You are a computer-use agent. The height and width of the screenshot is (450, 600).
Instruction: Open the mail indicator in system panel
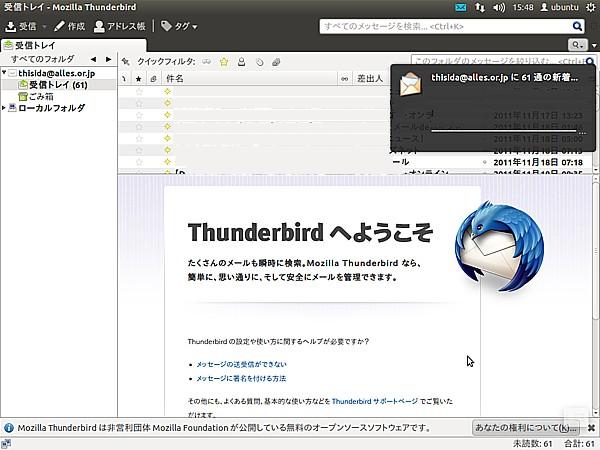[461, 7]
